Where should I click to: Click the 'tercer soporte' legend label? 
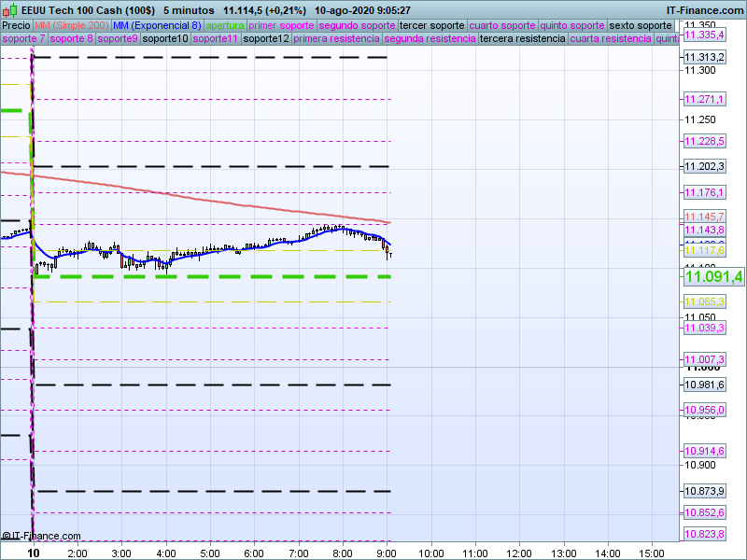pyautogui.click(x=431, y=25)
